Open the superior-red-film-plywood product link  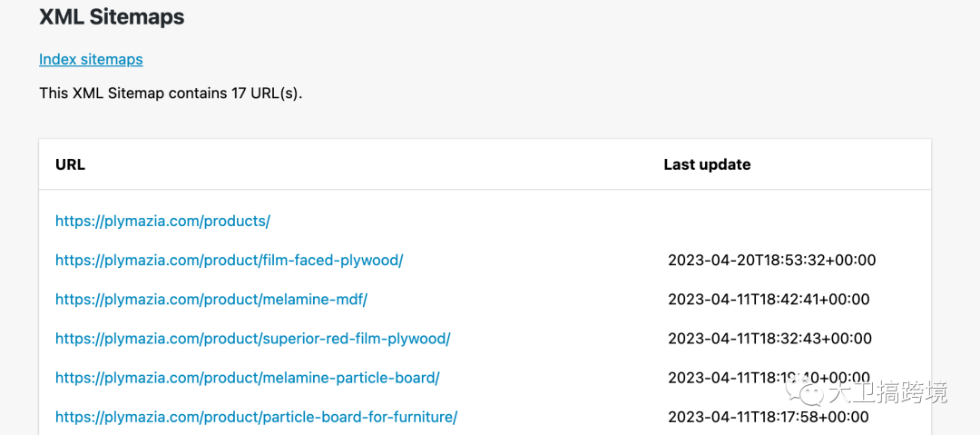(252, 339)
